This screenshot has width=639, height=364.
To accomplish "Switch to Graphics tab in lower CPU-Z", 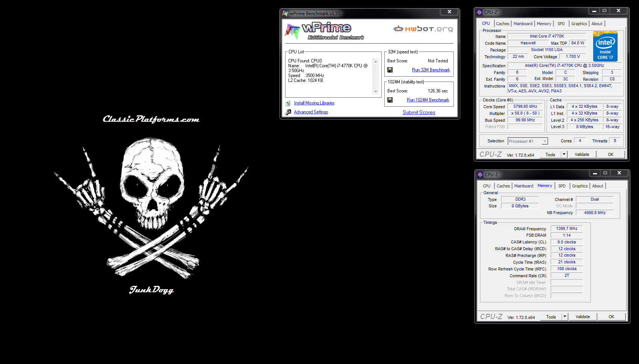I will coord(580,186).
